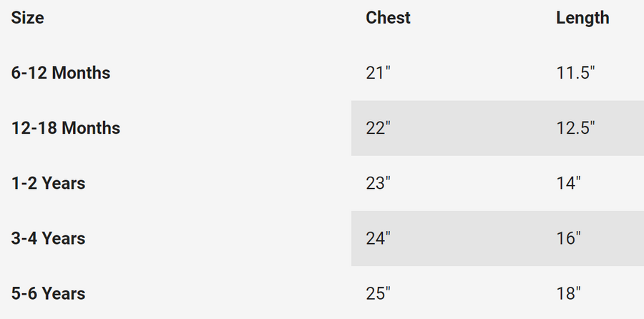The image size is (644, 319).
Task: Click the 14" length value
Action: (x=568, y=183)
